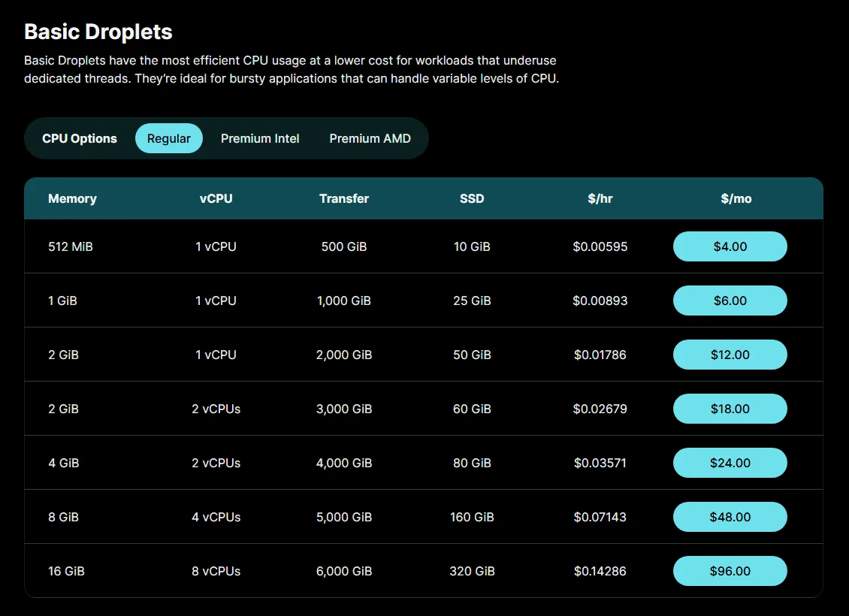Click the 4 vCPUs cell
Screen dimensions: 849x616
pyautogui.click(x=216, y=518)
